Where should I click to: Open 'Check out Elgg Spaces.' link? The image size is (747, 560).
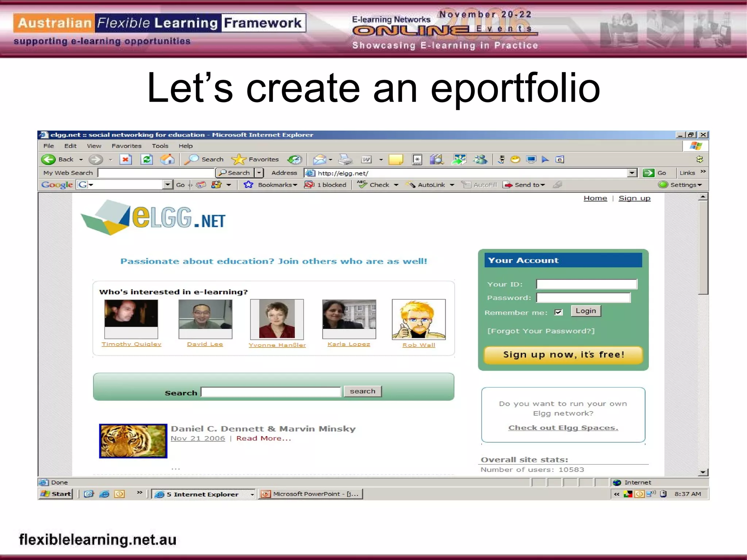coord(563,428)
